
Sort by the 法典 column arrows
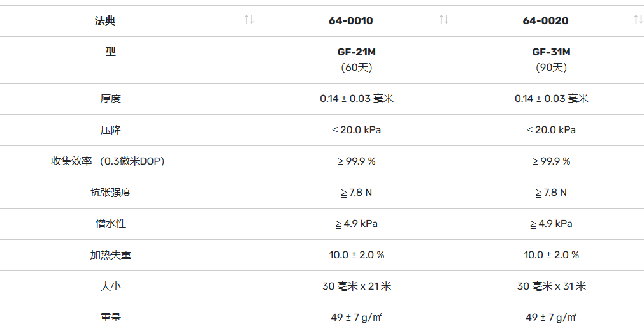[x=249, y=19]
